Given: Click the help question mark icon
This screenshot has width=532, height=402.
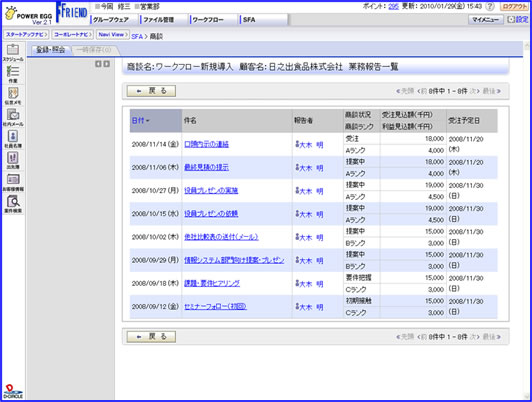Looking at the screenshot, I should 490,6.
